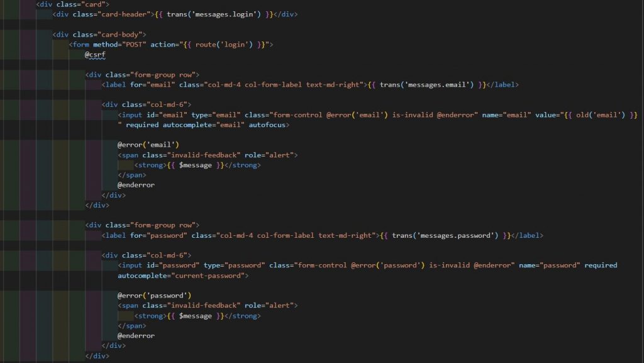Click $message in the email error block
The height and width of the screenshot is (363, 644).
pos(195,165)
